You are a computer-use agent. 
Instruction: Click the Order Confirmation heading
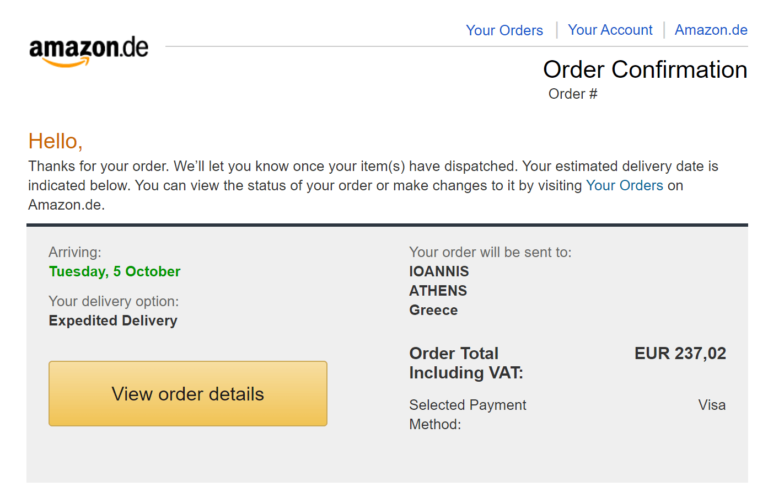click(645, 69)
